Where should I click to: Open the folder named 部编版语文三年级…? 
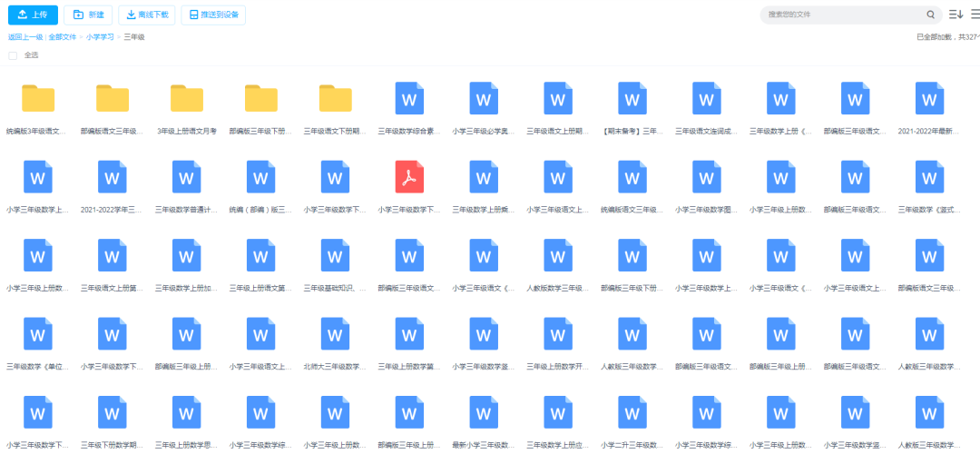point(113,98)
